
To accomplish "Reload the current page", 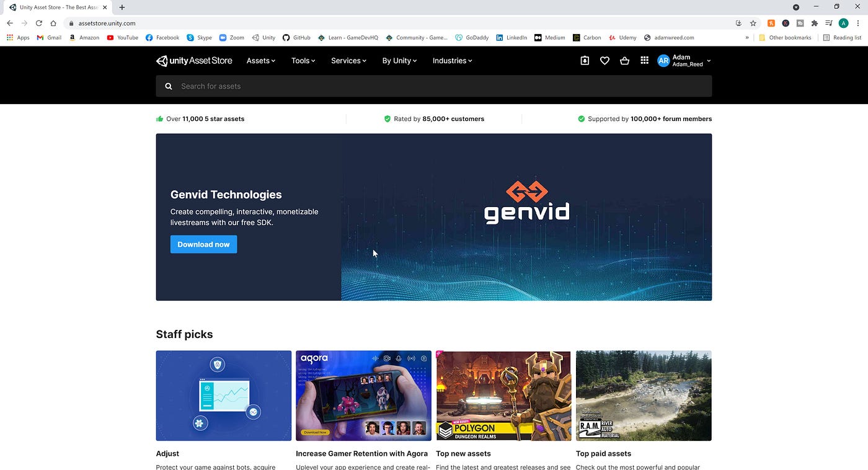I will (x=38, y=23).
